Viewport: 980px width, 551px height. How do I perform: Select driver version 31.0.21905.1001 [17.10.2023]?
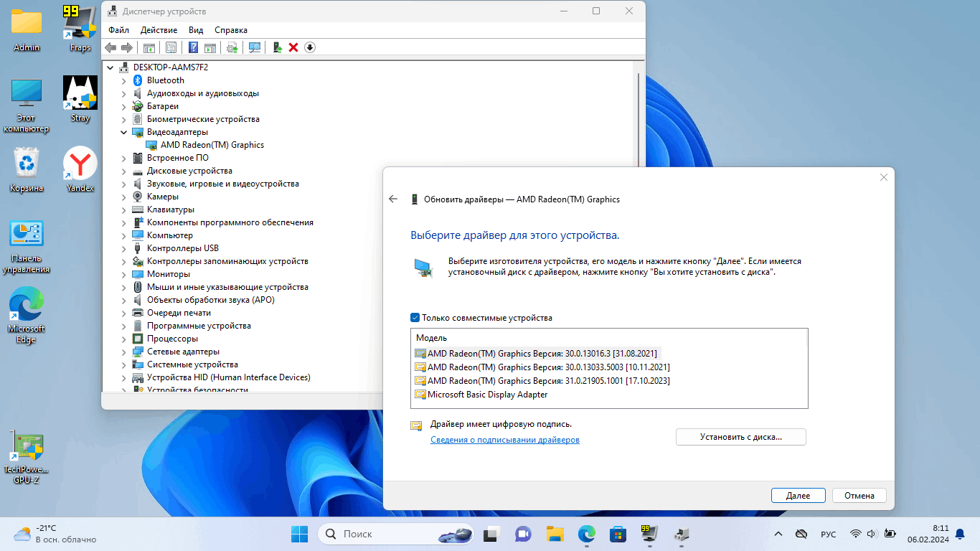pyautogui.click(x=542, y=381)
